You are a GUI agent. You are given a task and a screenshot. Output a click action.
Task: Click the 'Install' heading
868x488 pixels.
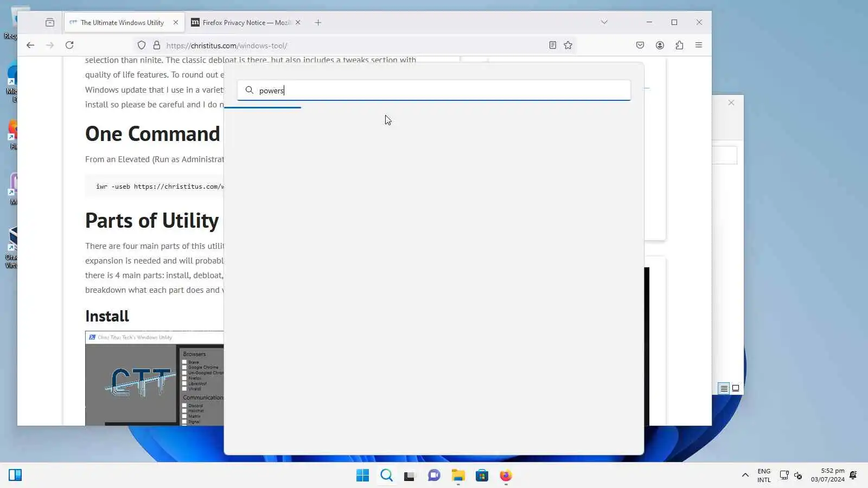coord(107,316)
